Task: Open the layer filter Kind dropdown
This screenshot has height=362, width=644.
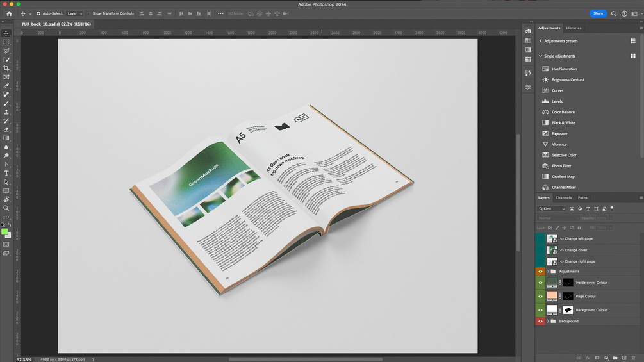Action: tap(552, 208)
